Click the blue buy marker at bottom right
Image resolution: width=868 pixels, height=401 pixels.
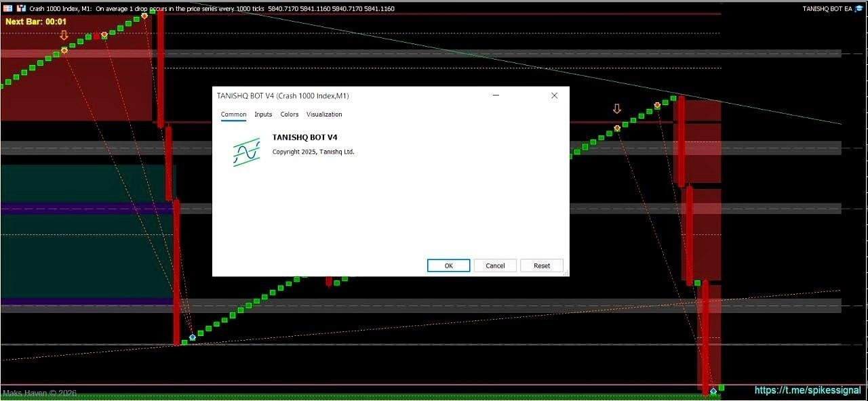click(713, 391)
